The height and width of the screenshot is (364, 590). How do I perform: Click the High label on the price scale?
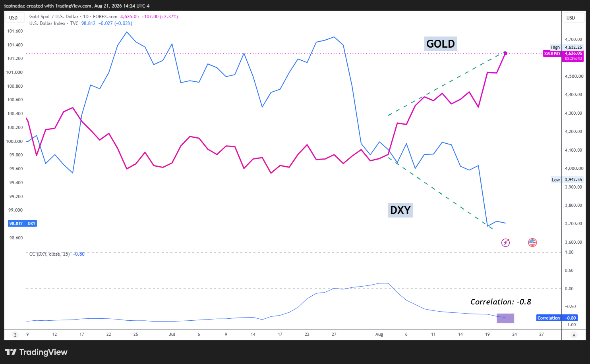555,47
